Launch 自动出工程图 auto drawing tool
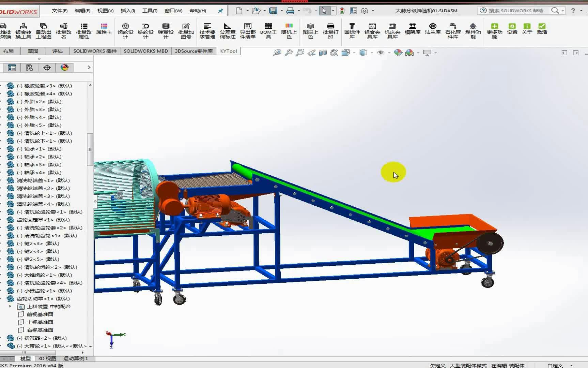588x368 pixels. pos(43,31)
